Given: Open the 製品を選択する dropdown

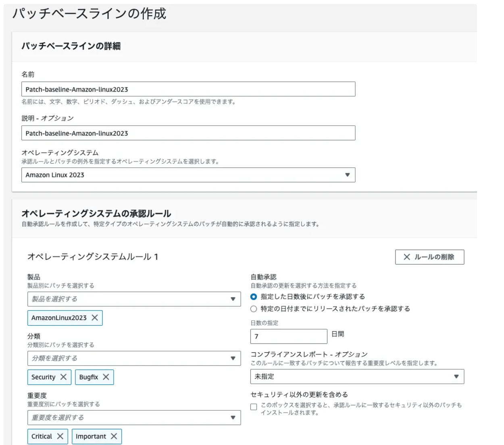Looking at the screenshot, I should 134,299.
